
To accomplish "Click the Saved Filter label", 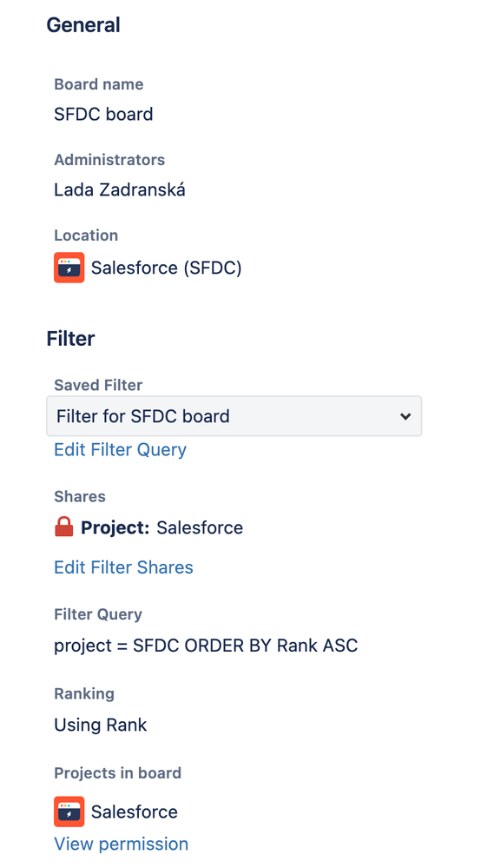I will pos(98,385).
